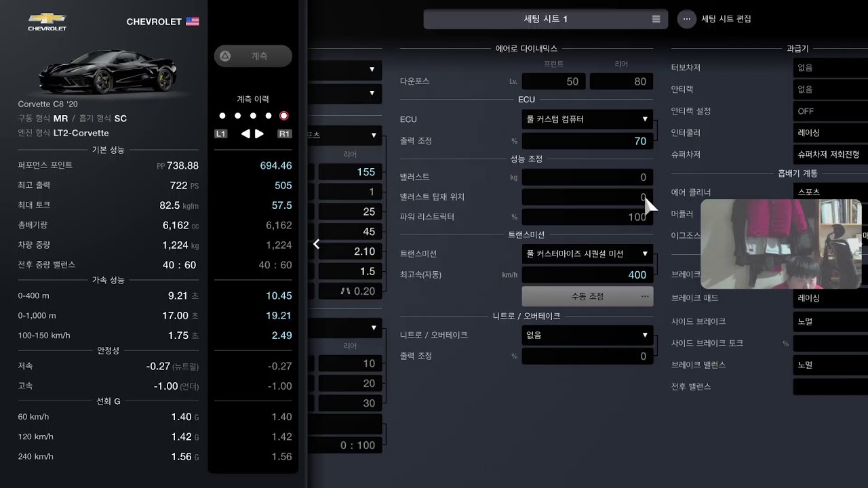
Task: Open the 터보차저 없음 option box
Action: [830, 68]
